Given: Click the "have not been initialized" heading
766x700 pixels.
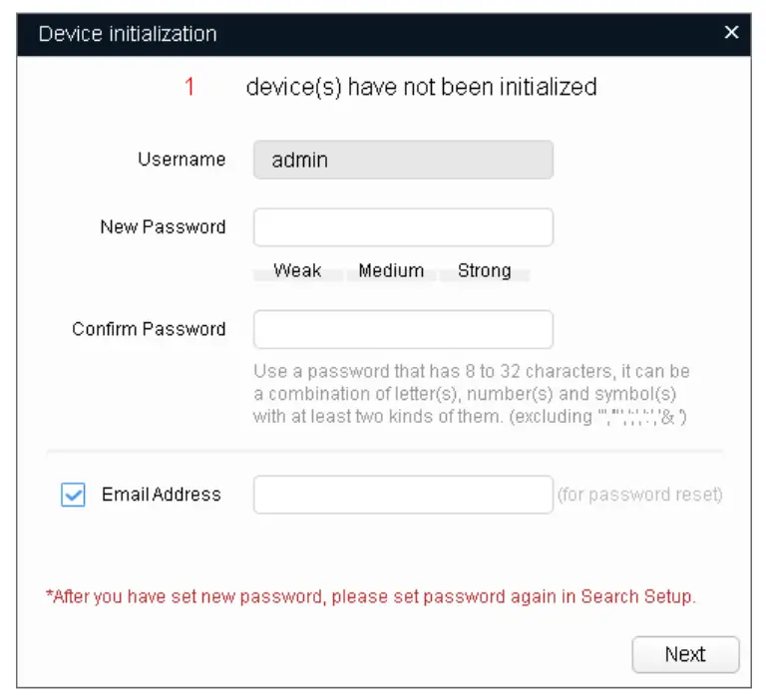Looking at the screenshot, I should (421, 88).
